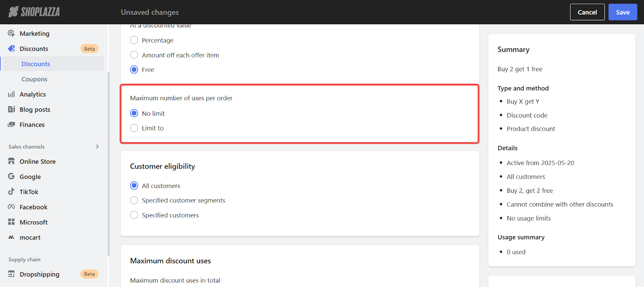This screenshot has height=287, width=644.
Task: Click the Online Store storefront icon
Action: coord(11,161)
